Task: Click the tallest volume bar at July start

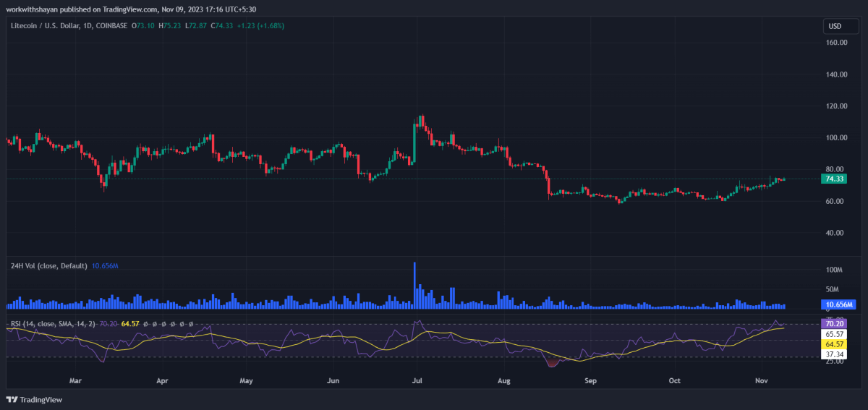Action: pyautogui.click(x=414, y=286)
